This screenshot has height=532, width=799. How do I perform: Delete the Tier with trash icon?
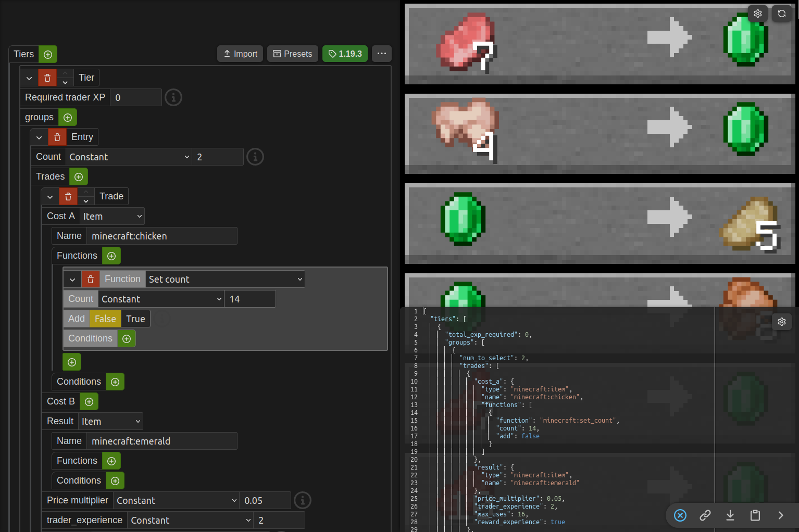click(47, 78)
